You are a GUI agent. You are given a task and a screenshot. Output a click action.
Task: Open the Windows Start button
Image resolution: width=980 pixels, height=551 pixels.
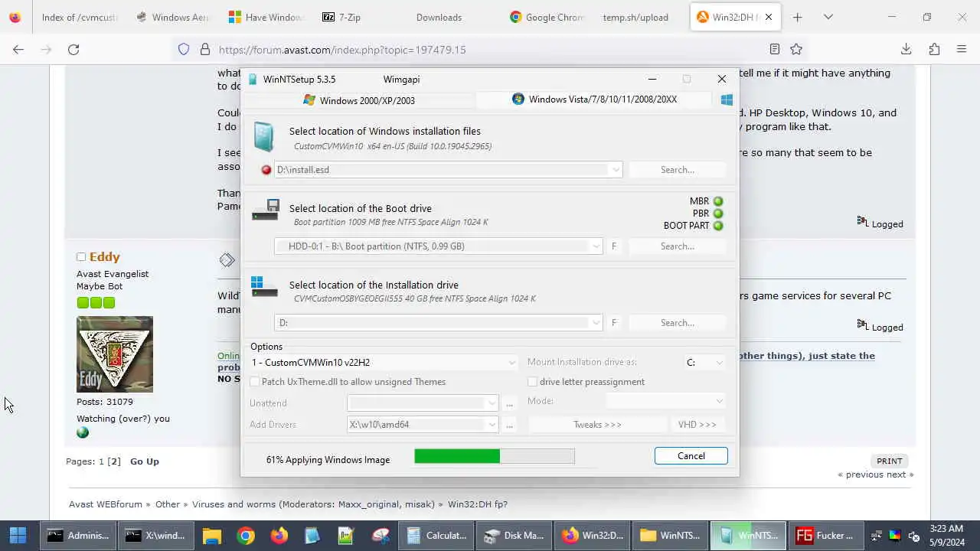click(18, 535)
